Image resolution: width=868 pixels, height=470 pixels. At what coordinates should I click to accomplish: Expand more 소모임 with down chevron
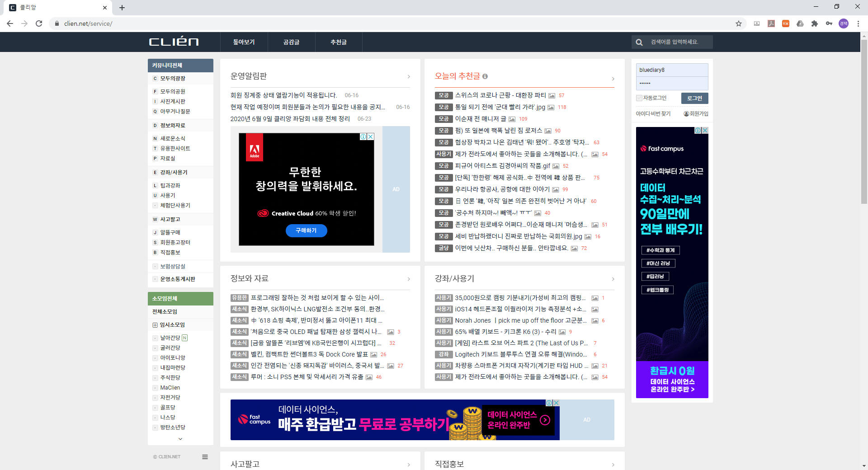click(x=180, y=439)
